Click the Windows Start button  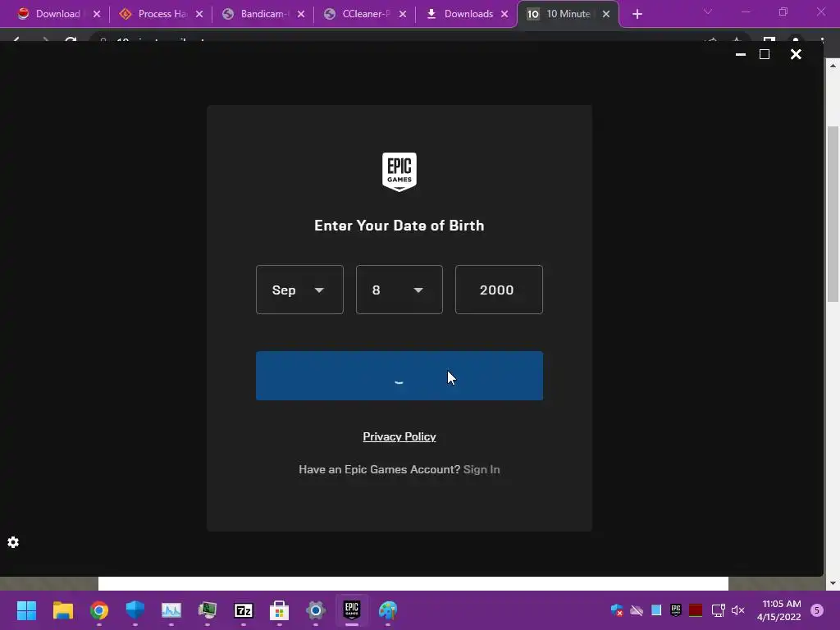pos(26,610)
